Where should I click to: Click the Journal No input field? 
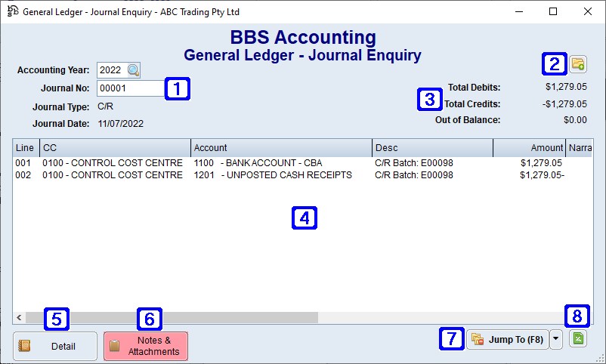point(130,88)
